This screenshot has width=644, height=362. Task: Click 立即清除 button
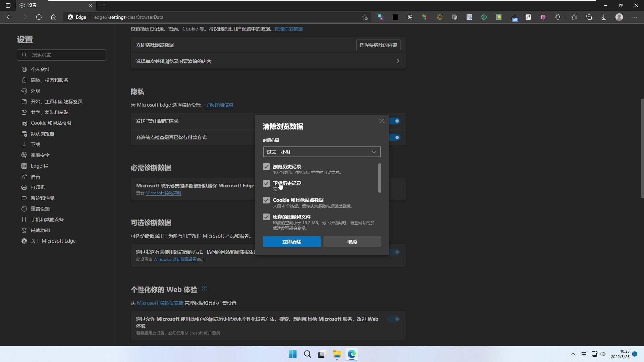point(291,242)
